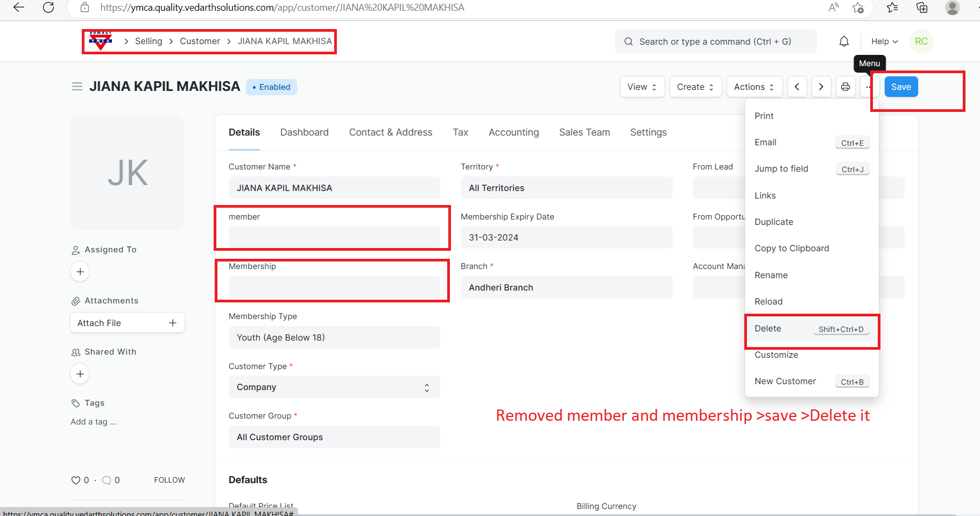Click the YMCA home logo
This screenshot has height=516, width=980.
pyautogui.click(x=101, y=41)
